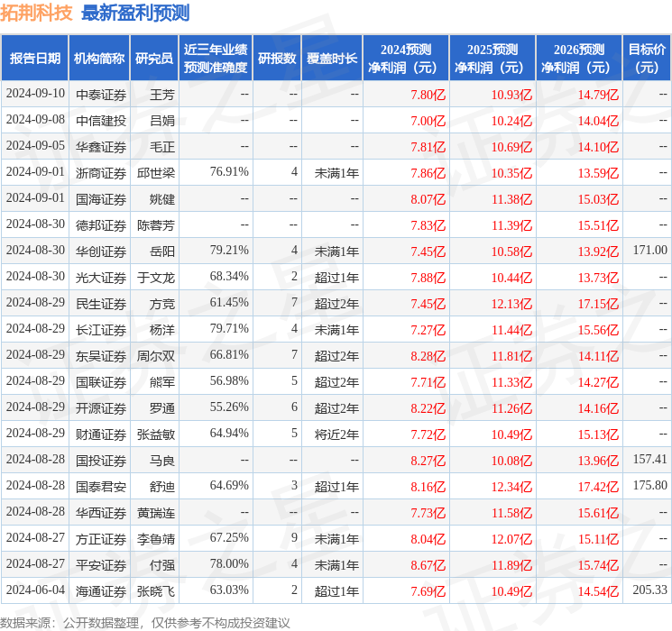Click the 2024 profit value 8.28亿
The width and height of the screenshot is (672, 631).
(x=428, y=356)
